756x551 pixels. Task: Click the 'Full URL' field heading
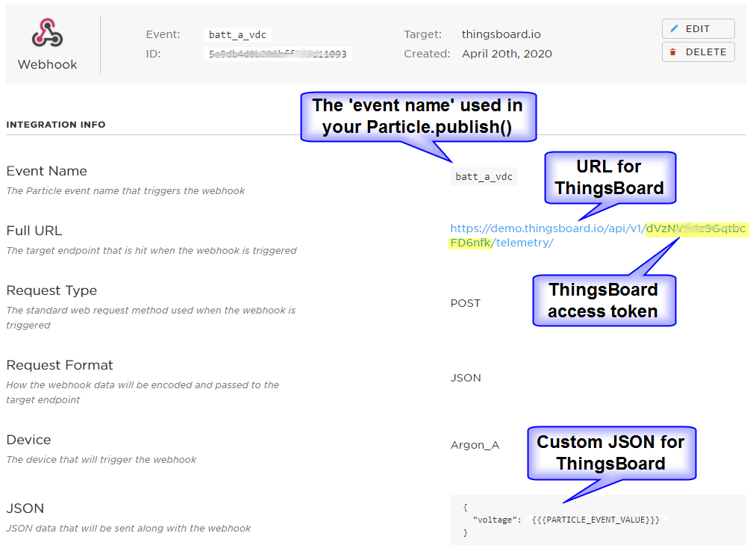tap(34, 231)
